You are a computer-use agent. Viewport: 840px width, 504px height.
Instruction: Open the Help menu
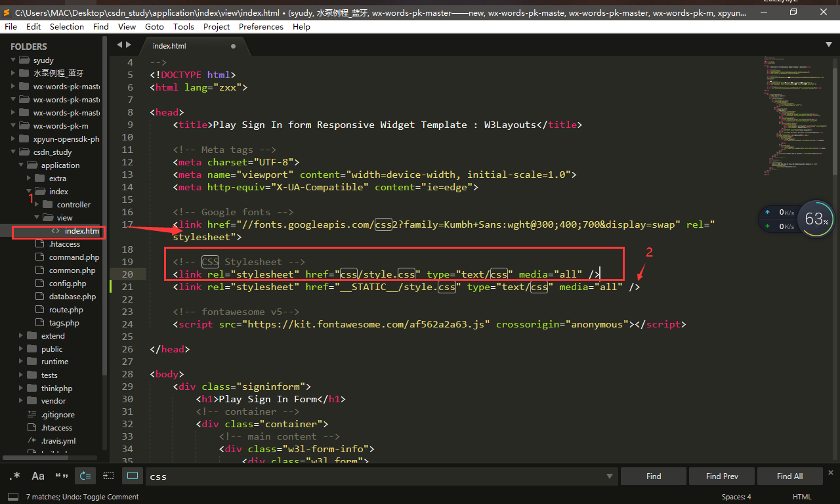pyautogui.click(x=301, y=26)
